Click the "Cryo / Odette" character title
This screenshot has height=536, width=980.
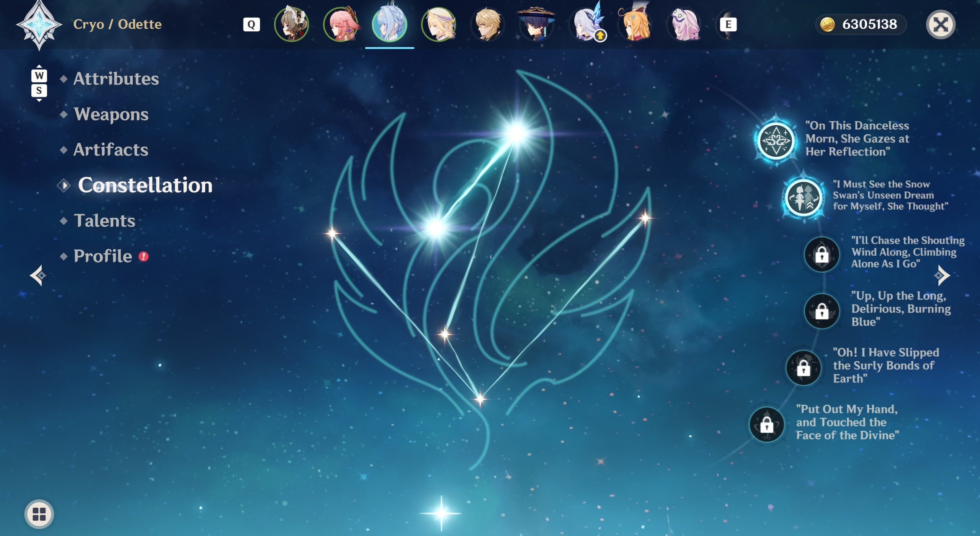click(x=118, y=24)
